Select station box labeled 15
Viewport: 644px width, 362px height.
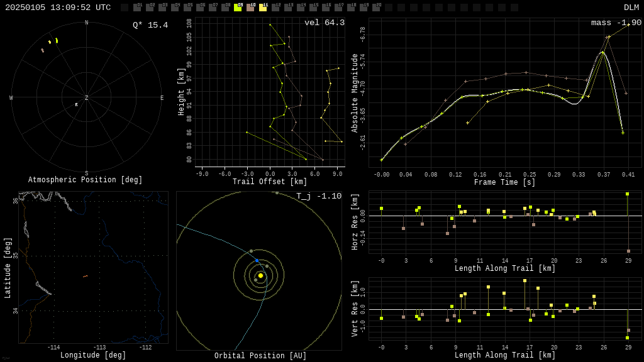pyautogui.click(x=313, y=8)
